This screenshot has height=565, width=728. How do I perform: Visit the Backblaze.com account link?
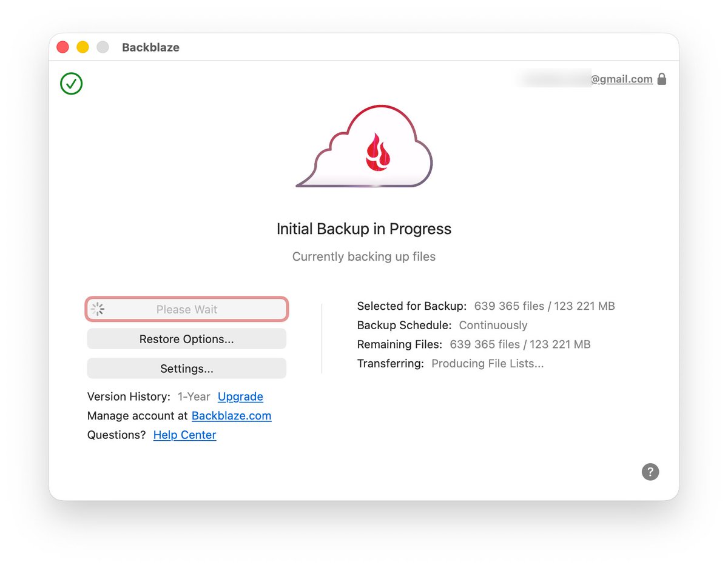(231, 416)
